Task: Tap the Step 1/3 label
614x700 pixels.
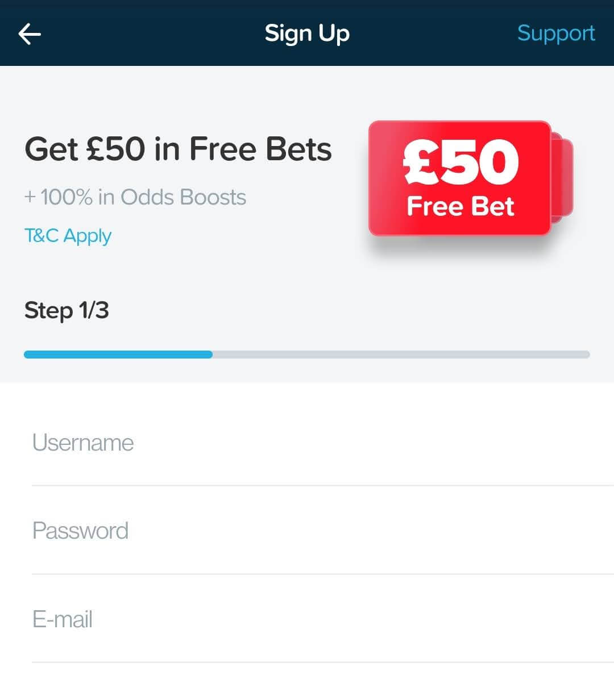Action: (67, 310)
